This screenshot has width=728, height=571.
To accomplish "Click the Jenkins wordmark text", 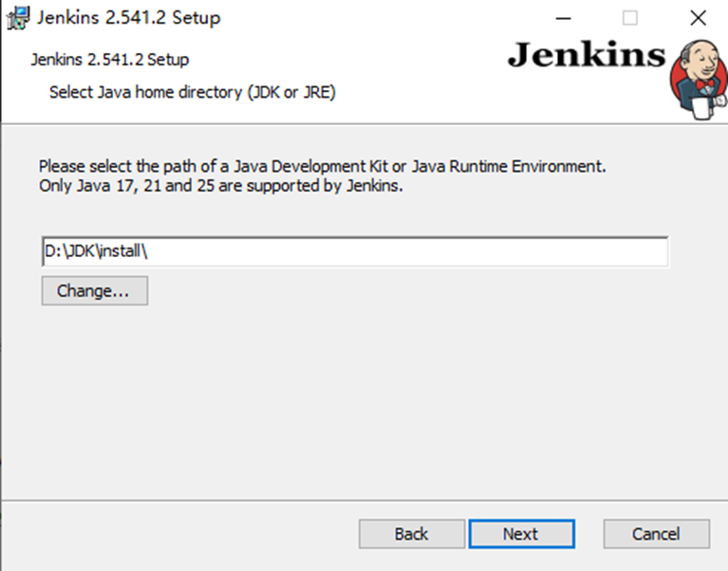I will click(587, 55).
